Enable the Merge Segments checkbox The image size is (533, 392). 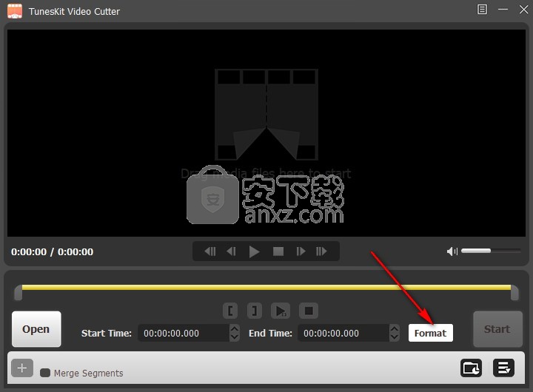point(45,373)
